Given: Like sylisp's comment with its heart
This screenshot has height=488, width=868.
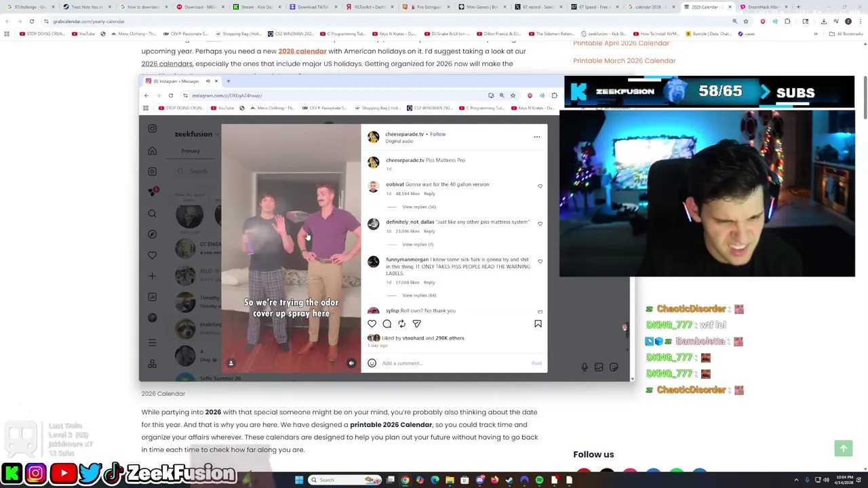Looking at the screenshot, I should coord(540,312).
